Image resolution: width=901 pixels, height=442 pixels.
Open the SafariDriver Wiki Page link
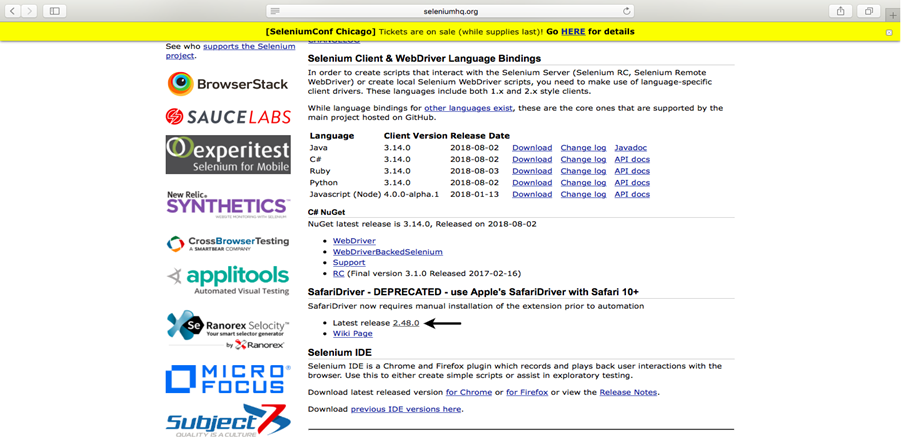coord(352,333)
